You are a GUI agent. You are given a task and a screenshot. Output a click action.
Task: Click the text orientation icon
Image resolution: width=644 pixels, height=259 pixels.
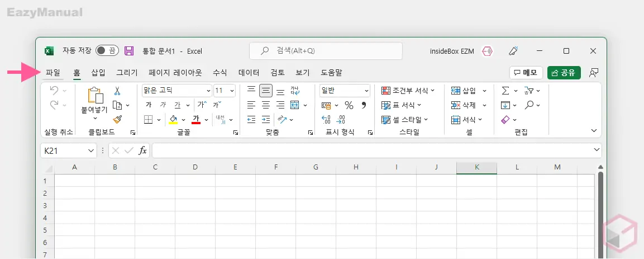282,119
